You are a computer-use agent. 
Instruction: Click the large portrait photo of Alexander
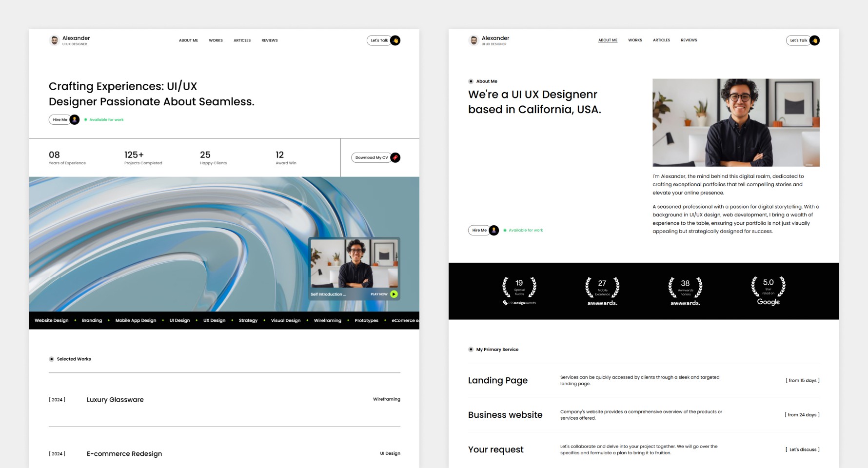736,122
